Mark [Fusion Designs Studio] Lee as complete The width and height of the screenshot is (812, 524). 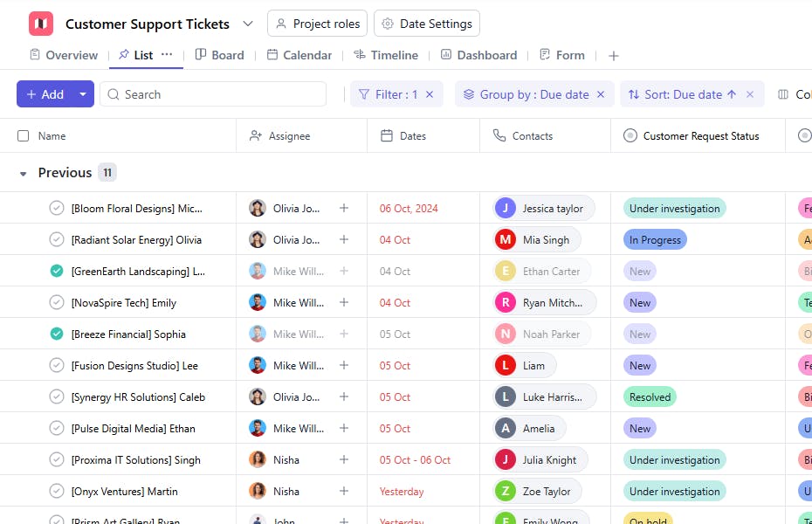tap(55, 365)
